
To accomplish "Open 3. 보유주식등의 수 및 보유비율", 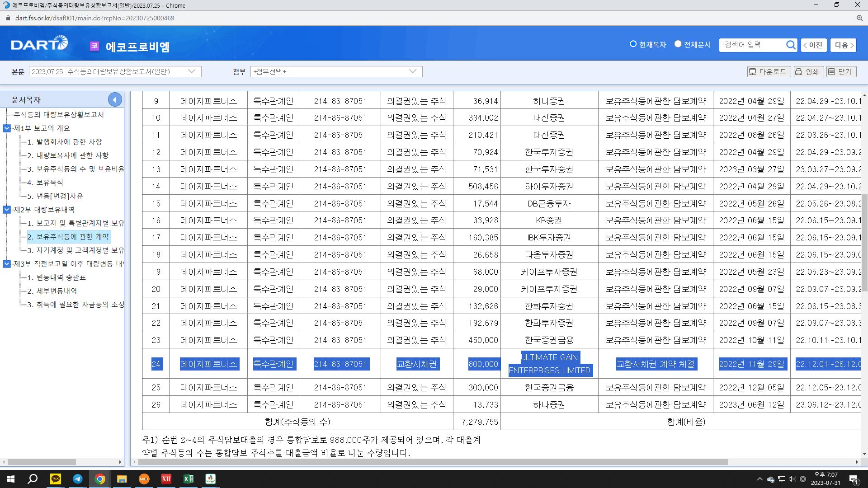I will coord(75,169).
